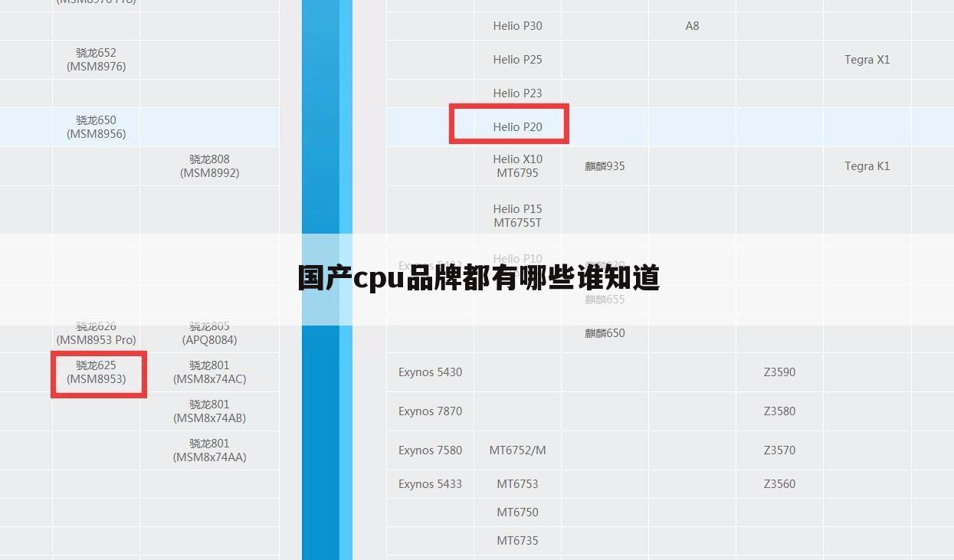Click the Z3590 cell
The width and height of the screenshot is (954, 560).
pyautogui.click(x=779, y=372)
